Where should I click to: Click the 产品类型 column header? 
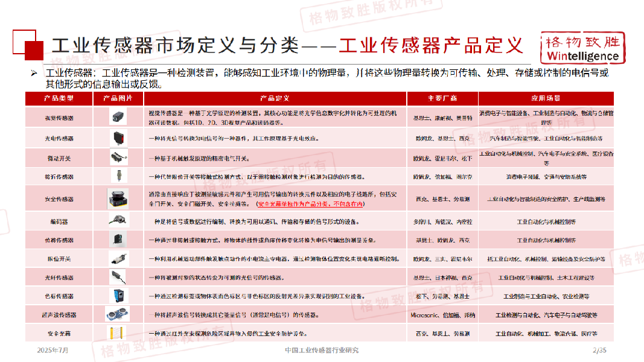tap(59, 98)
